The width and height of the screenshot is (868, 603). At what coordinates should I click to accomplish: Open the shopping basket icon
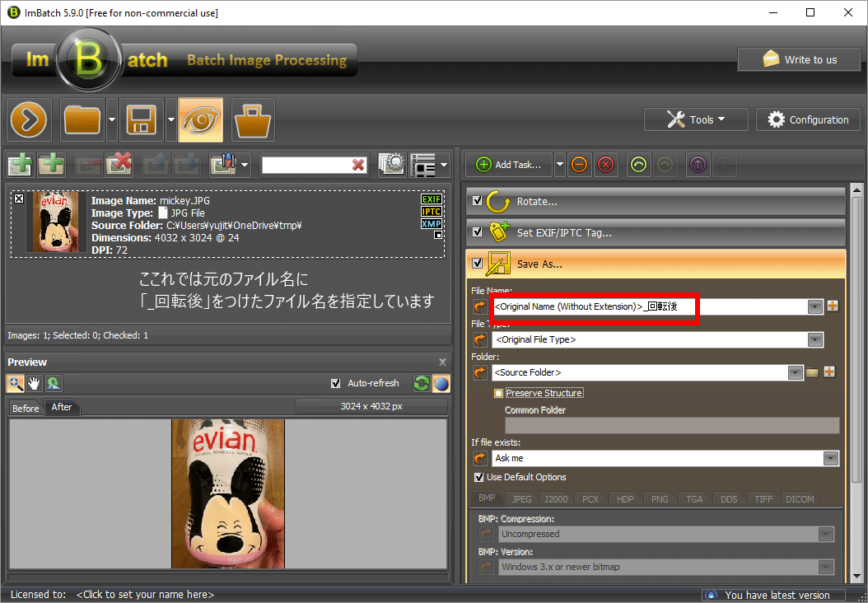[253, 120]
